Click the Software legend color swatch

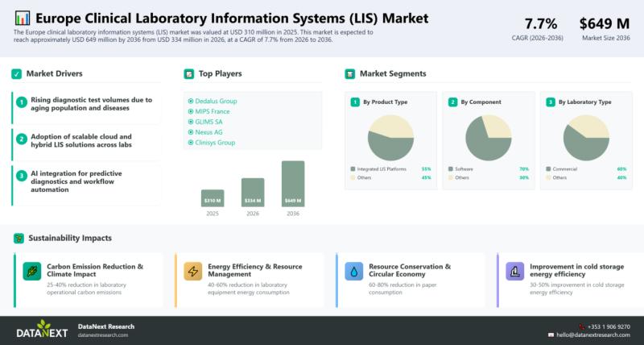pos(451,169)
